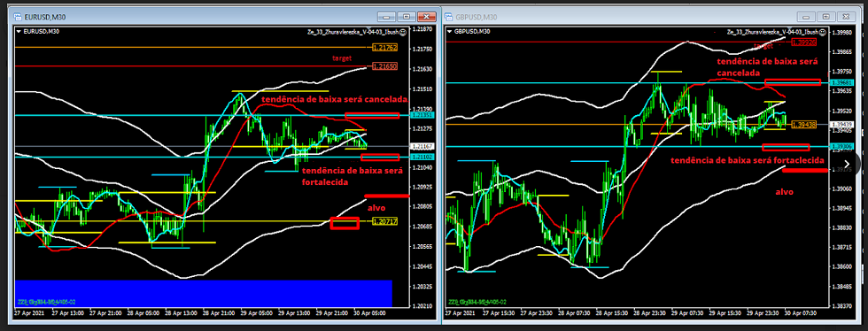This screenshot has height=331, width=868.
Task: Click the 29 Apr 05:00 time axis label
Action: click(x=258, y=312)
